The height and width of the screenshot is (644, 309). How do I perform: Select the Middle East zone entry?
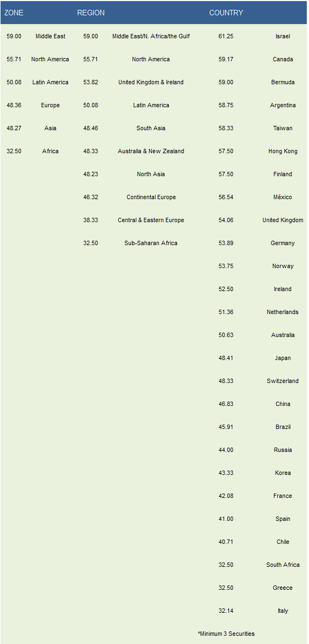(50, 36)
